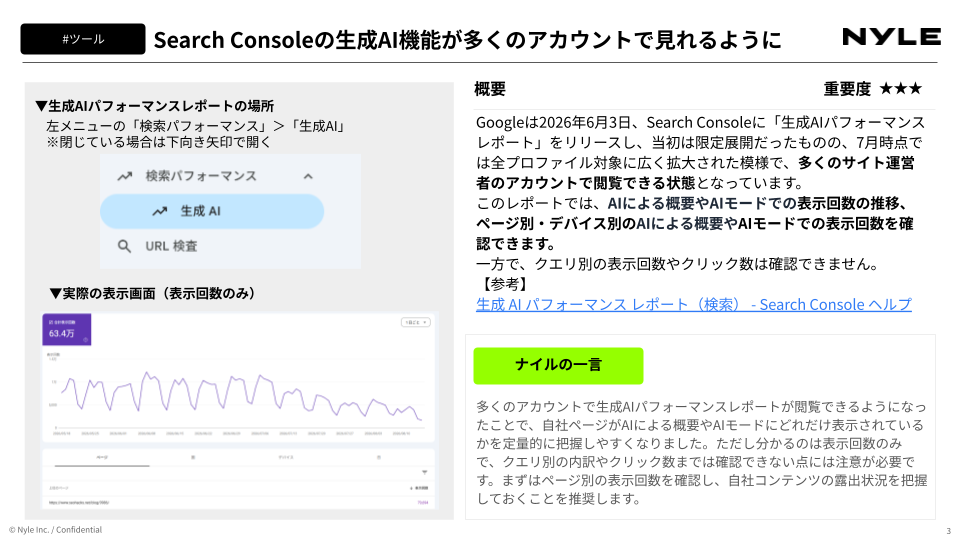Click the sort arrow on 表示回数 column

tap(411, 488)
